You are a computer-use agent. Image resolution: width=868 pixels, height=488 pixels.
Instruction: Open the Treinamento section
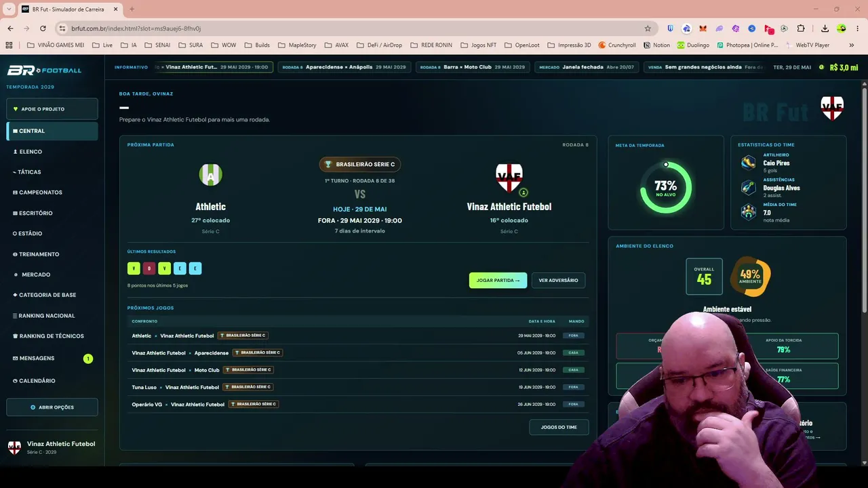pos(52,254)
